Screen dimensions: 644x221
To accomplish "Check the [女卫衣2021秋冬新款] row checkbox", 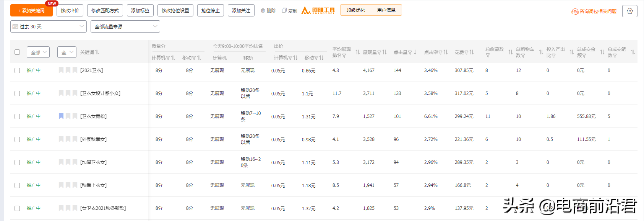I will [17, 208].
